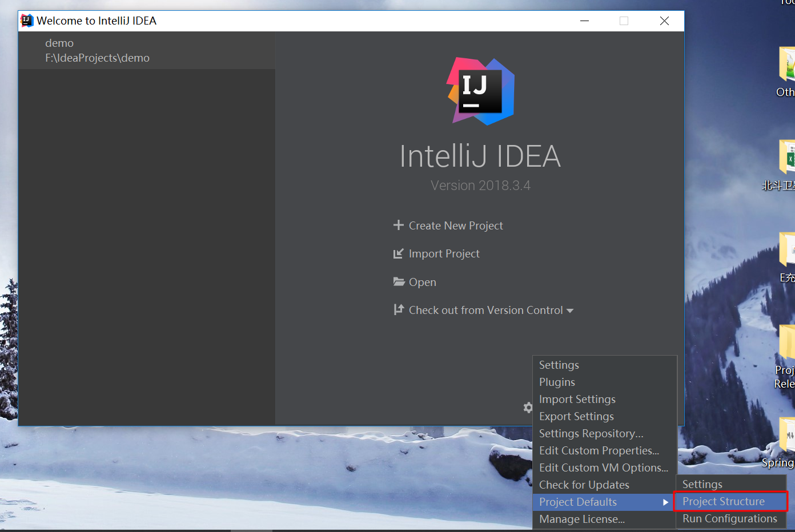The width and height of the screenshot is (795, 532).
Task: Select Export Settings menu entry
Action: click(605, 416)
